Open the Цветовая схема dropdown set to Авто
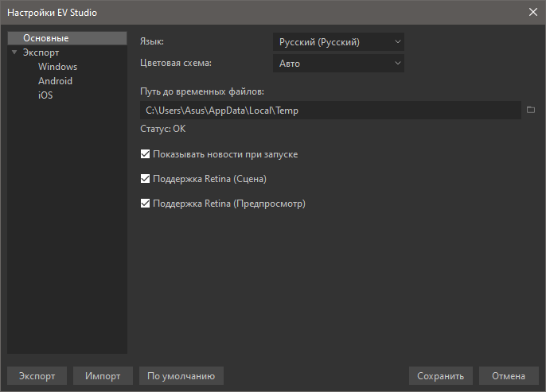Image resolution: width=546 pixels, height=392 pixels. 338,64
